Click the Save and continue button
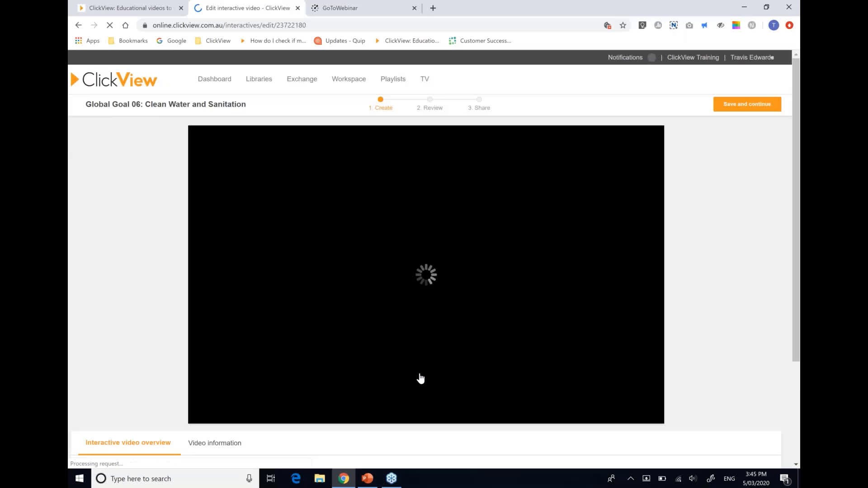The width and height of the screenshot is (868, 488). coord(747,104)
